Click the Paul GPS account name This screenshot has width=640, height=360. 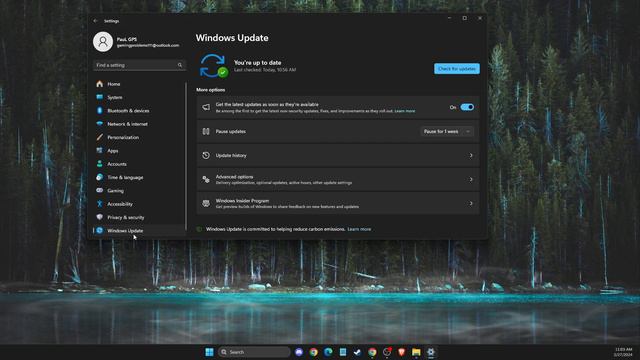point(127,39)
